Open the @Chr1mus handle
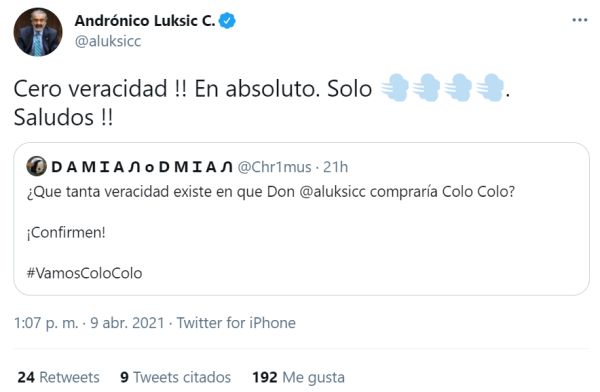 [274, 167]
